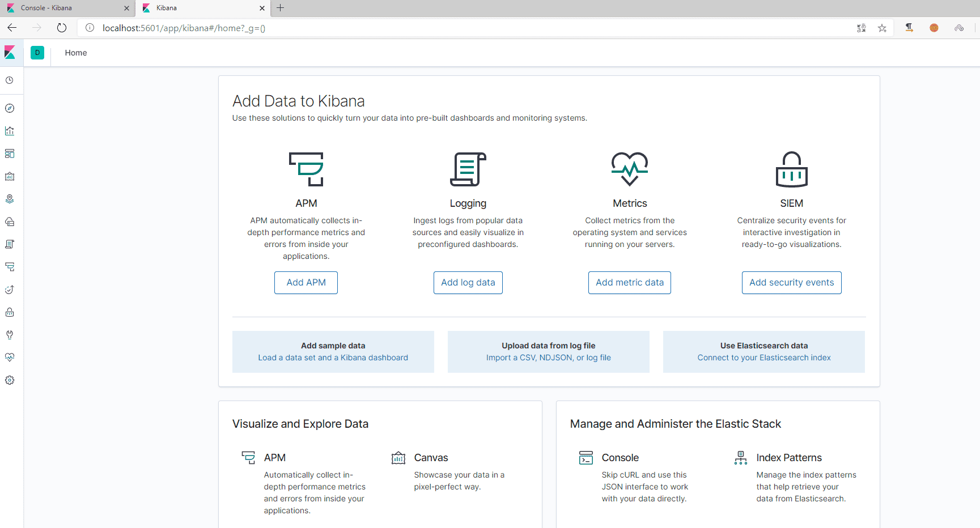Screen dimensions: 980x528
Task: Click the orange browser extension icon
Action: 934,28
